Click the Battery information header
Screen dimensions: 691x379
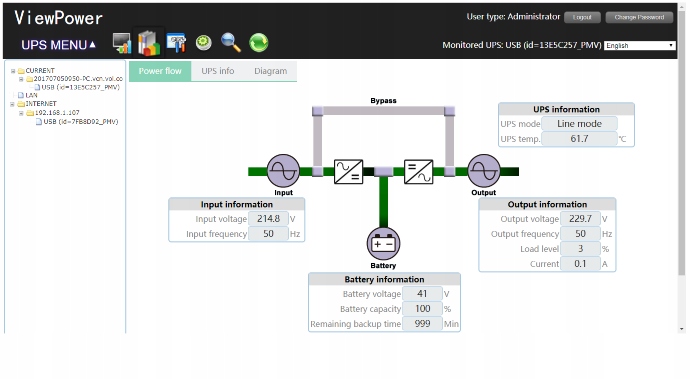pos(384,279)
